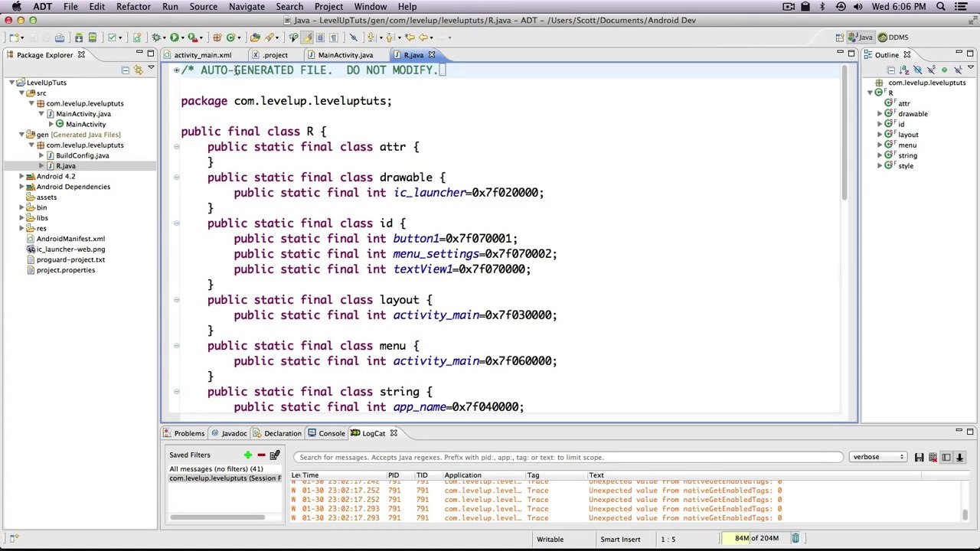Add a new LogCat filter with plus icon

(247, 455)
